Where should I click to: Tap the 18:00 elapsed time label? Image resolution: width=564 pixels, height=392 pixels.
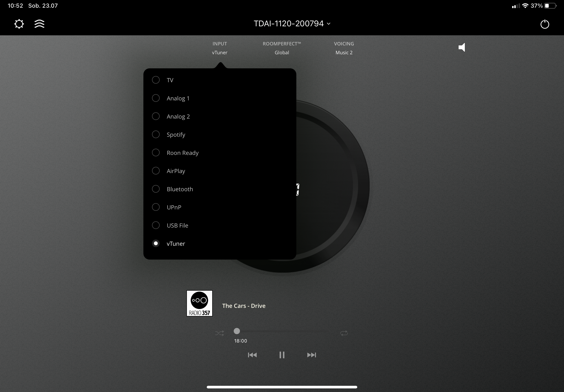[240, 341]
